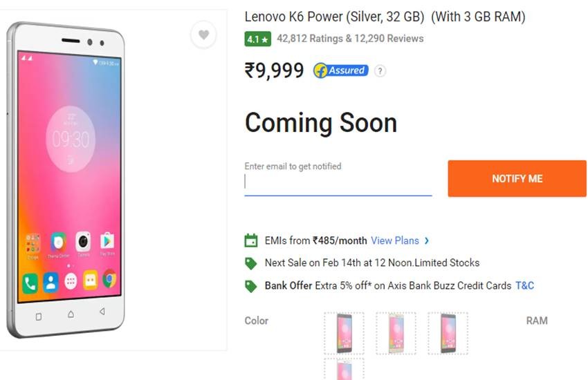
Task: Add phone to wishlist with heart icon
Action: click(x=203, y=35)
